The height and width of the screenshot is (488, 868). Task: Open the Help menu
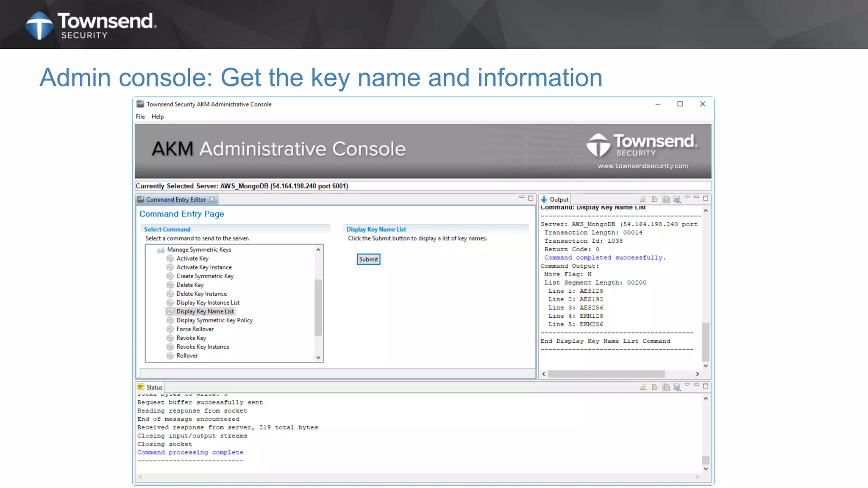[158, 116]
